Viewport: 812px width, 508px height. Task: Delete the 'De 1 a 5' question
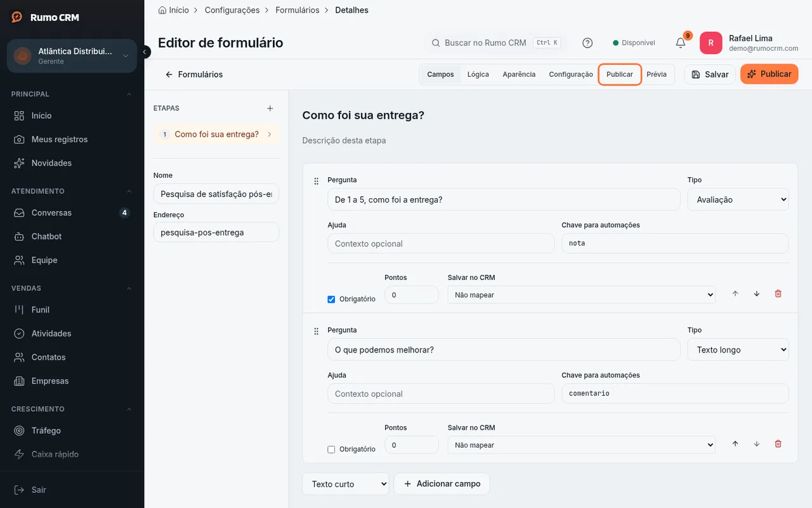tap(778, 294)
